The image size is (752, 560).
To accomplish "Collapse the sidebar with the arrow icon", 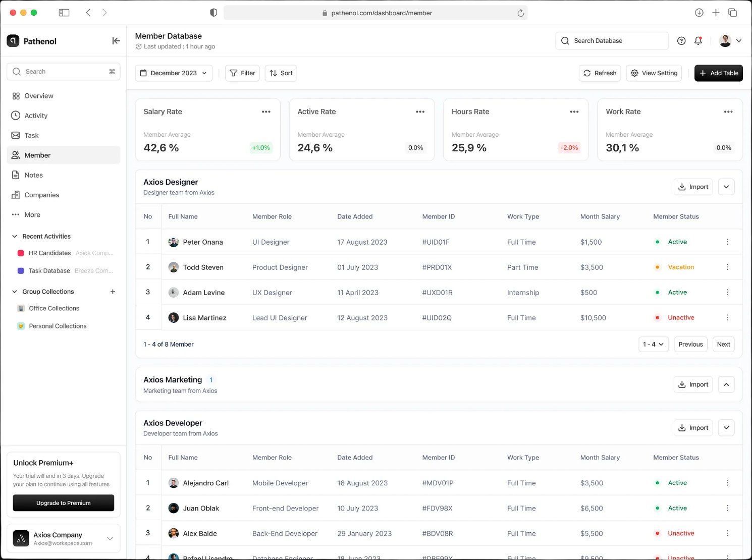I will pyautogui.click(x=116, y=41).
